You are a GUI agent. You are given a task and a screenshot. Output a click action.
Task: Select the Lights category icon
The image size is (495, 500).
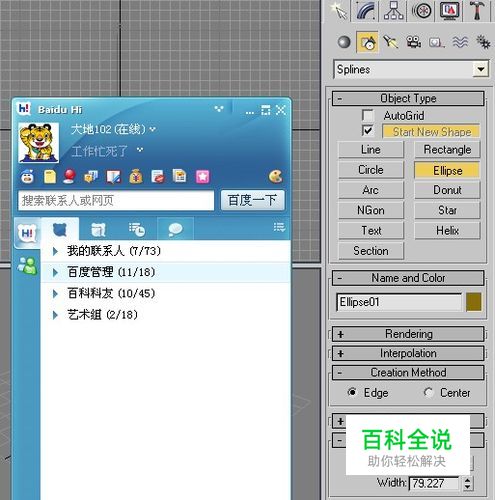pos(390,42)
